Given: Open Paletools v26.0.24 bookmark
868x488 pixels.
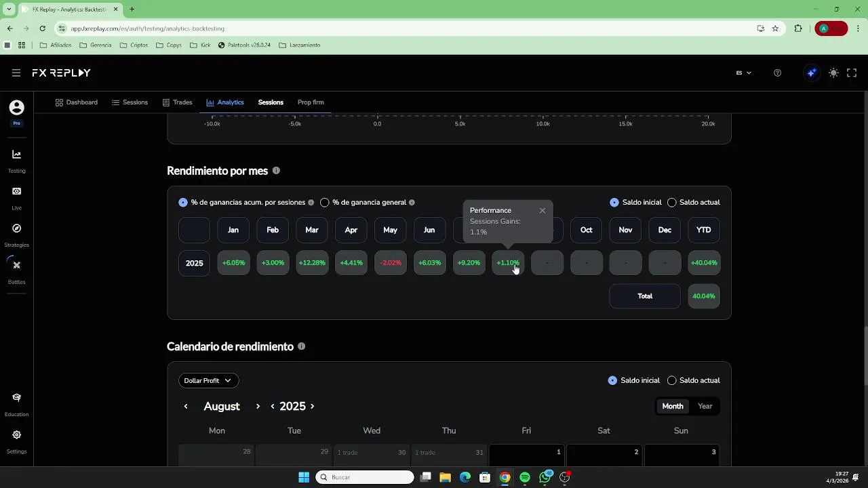Looking at the screenshot, I should tap(244, 45).
